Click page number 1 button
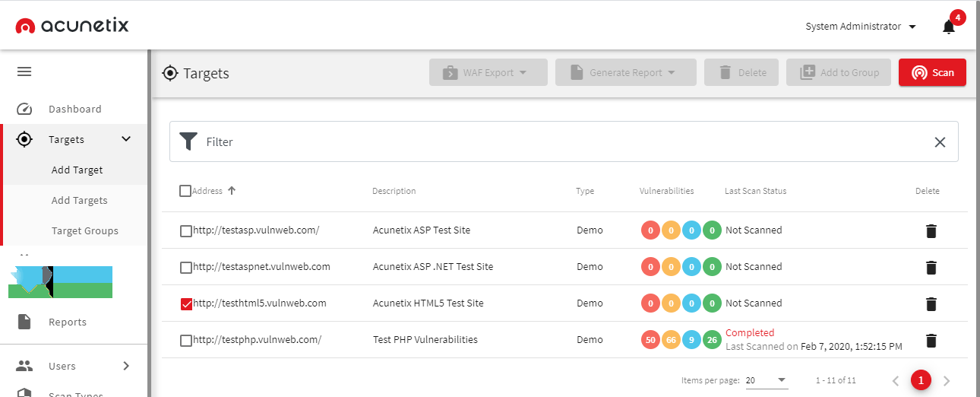Image resolution: width=980 pixels, height=397 pixels. [922, 380]
